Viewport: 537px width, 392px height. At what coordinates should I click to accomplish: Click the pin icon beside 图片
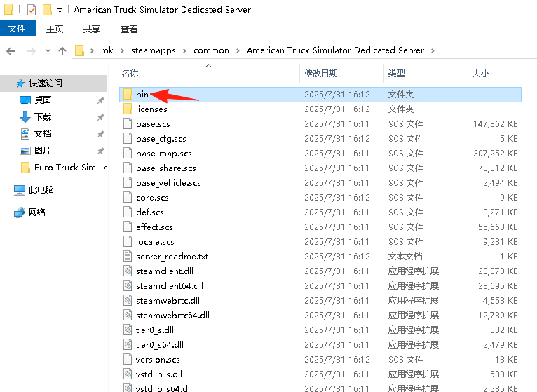[x=101, y=151]
